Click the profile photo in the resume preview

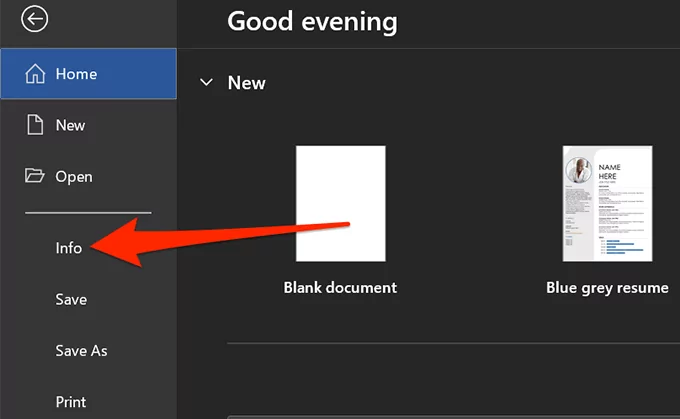pos(580,172)
